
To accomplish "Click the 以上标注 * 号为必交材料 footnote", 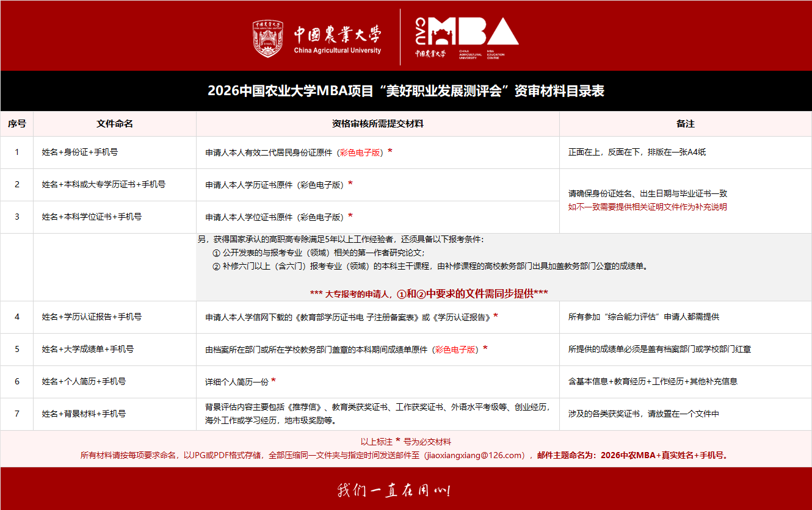I will tap(406, 442).
